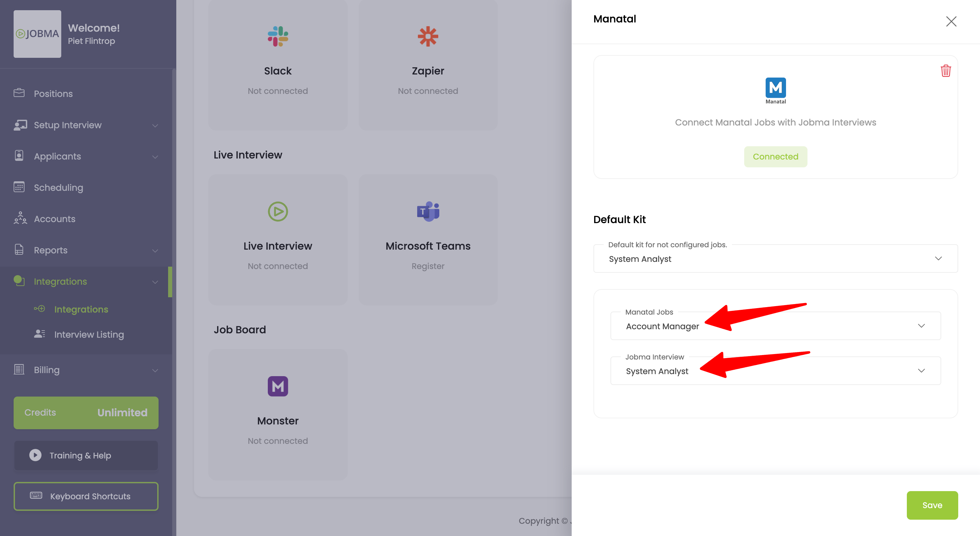Delete the Manatal connection with trash icon
Image resolution: width=980 pixels, height=536 pixels.
(946, 71)
